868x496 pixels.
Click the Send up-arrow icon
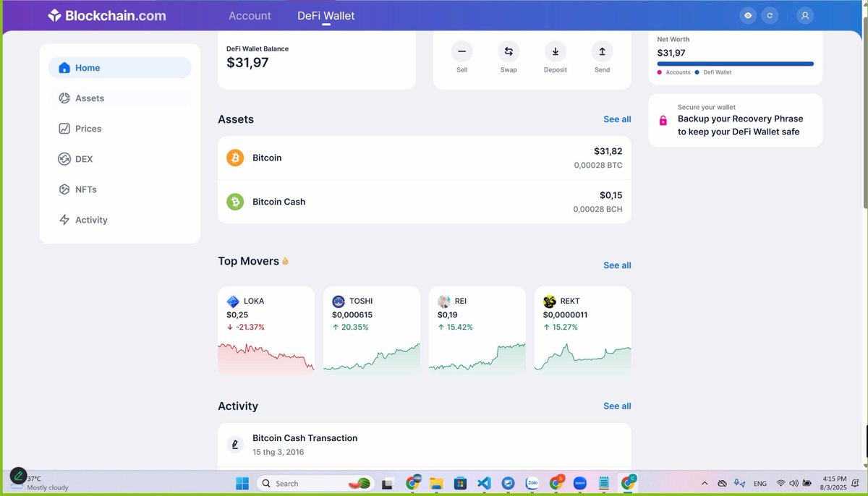[x=602, y=51]
